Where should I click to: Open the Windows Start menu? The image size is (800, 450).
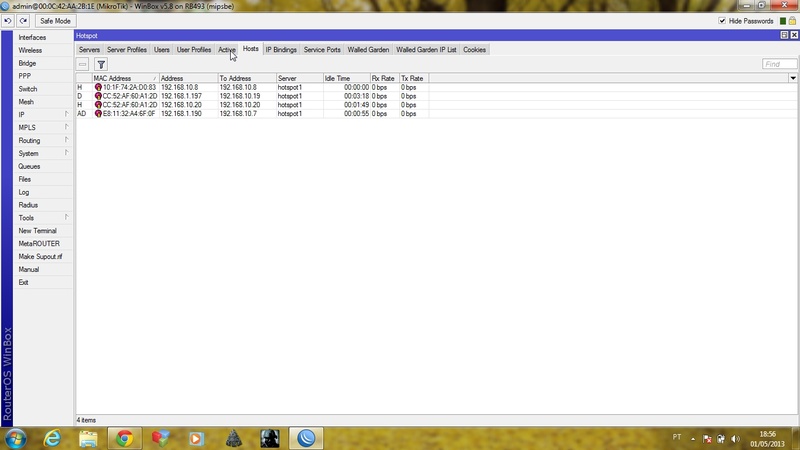[15, 438]
